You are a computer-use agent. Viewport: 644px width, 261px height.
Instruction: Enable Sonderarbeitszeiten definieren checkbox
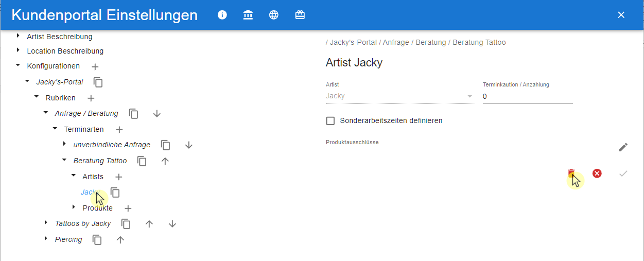(330, 121)
